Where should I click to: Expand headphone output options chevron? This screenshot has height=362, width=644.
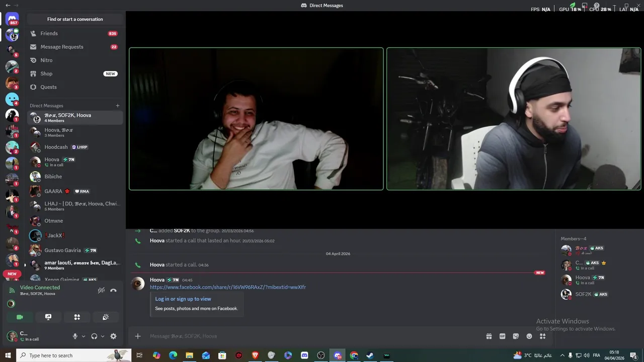pos(103,336)
